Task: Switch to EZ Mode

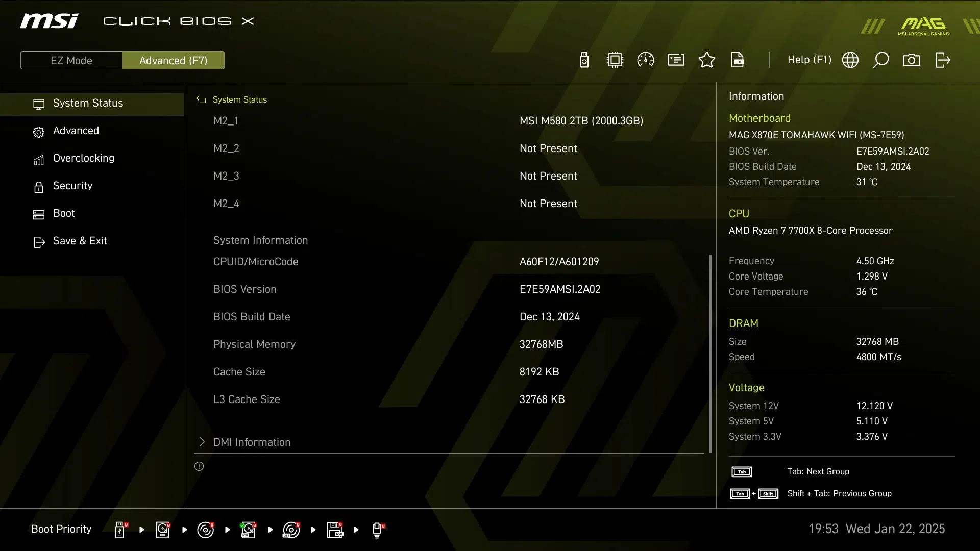Action: click(x=71, y=60)
